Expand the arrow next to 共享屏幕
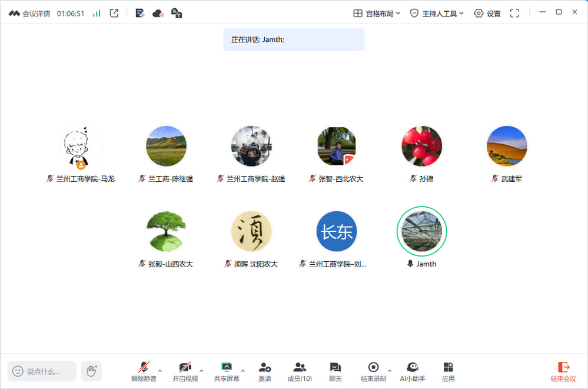588x389 pixels. (243, 371)
